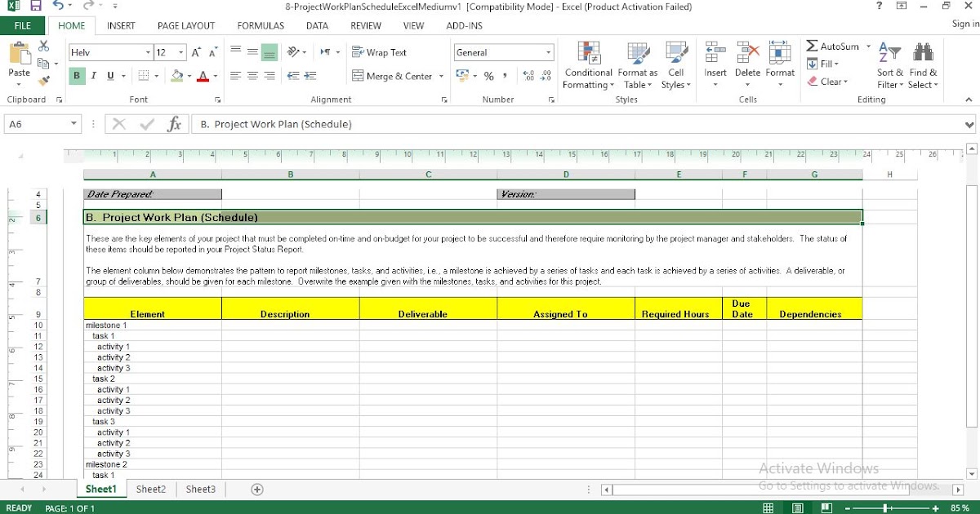980x514 pixels.
Task: Increase indent in Alignment group
Action: [x=310, y=76]
